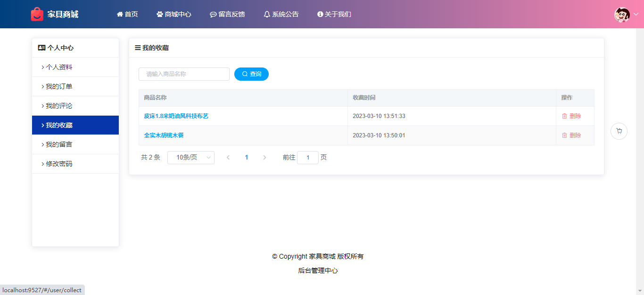Open 留言反馈 from the navigation bar
Viewport: 644px width, 295px height.
pos(227,14)
